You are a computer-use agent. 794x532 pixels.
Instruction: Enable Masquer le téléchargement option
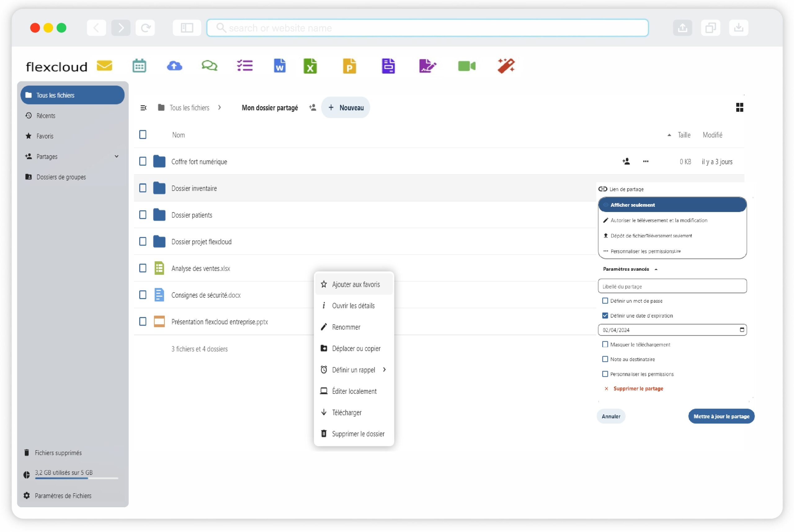coord(605,344)
